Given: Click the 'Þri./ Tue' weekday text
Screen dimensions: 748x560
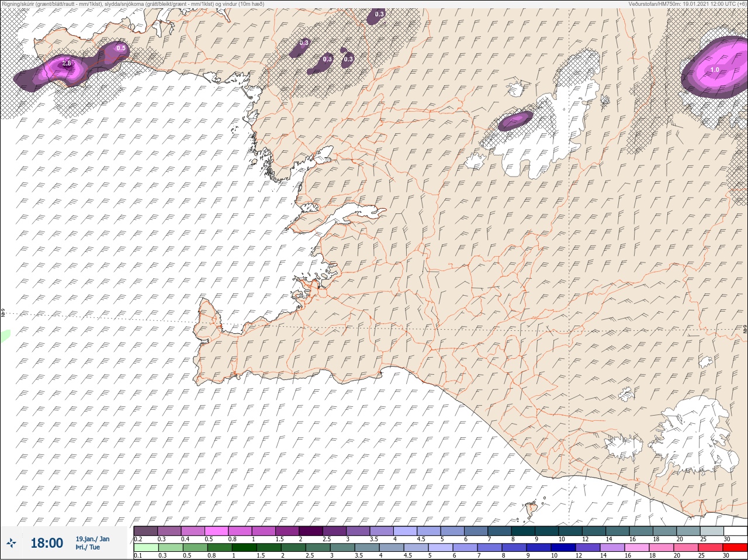Looking at the screenshot, I should pyautogui.click(x=88, y=547).
